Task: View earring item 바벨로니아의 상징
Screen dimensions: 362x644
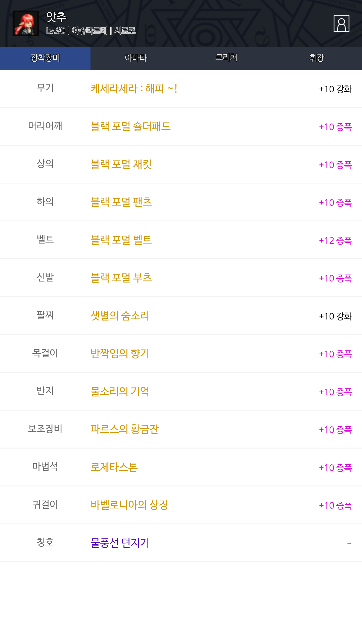Action: coord(129,505)
